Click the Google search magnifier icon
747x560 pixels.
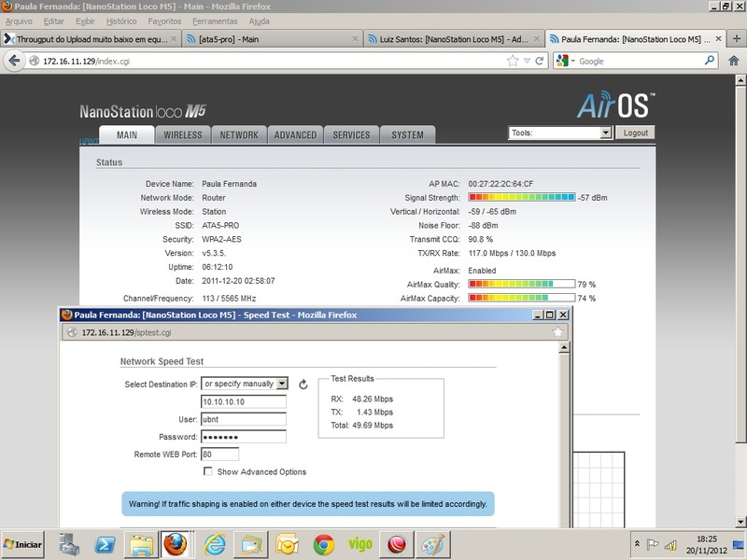point(710,61)
